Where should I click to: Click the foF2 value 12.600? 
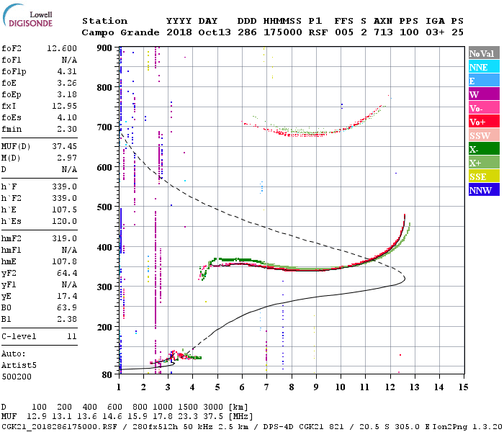coord(62,48)
